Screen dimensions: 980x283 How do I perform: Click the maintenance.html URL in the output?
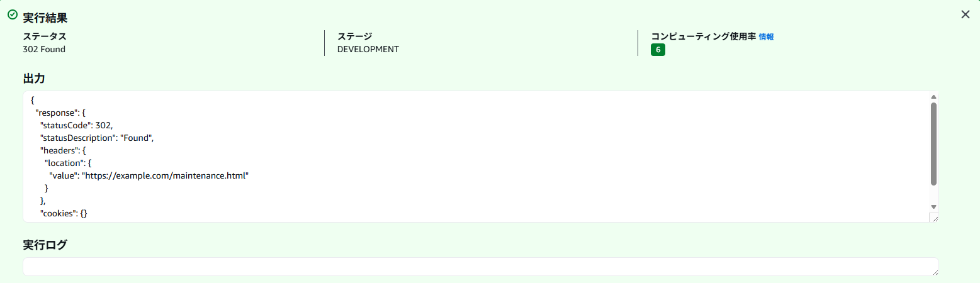click(166, 175)
